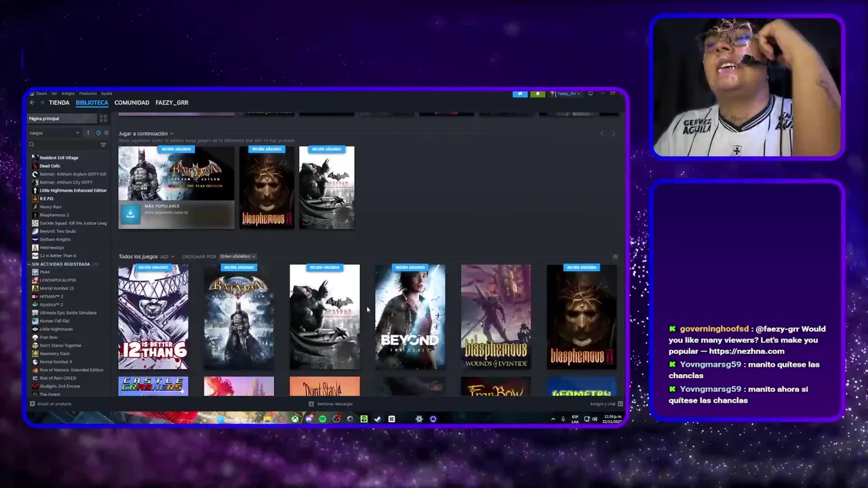Screen dimensions: 868x488
Task: Open Amigos y chat panel
Action: coord(606,404)
